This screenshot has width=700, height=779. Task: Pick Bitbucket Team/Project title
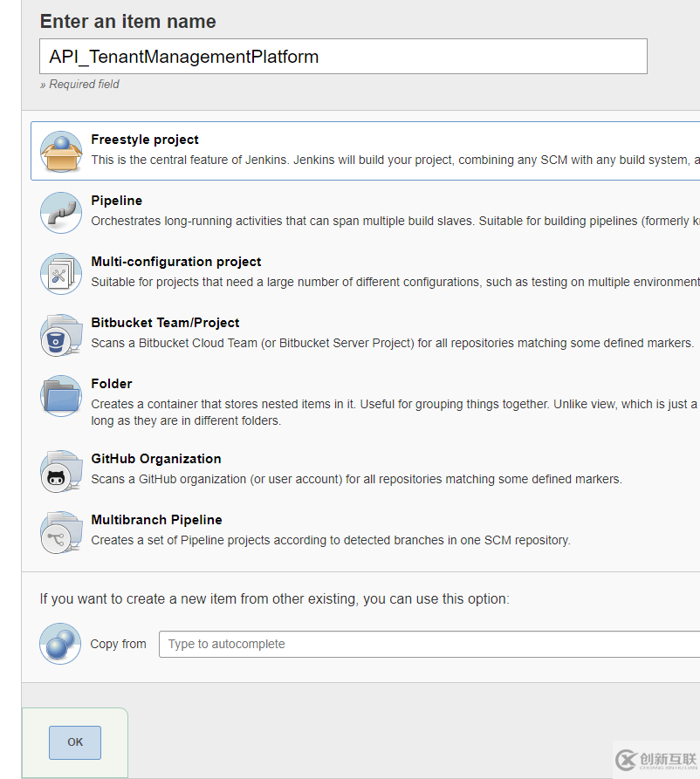point(165,323)
